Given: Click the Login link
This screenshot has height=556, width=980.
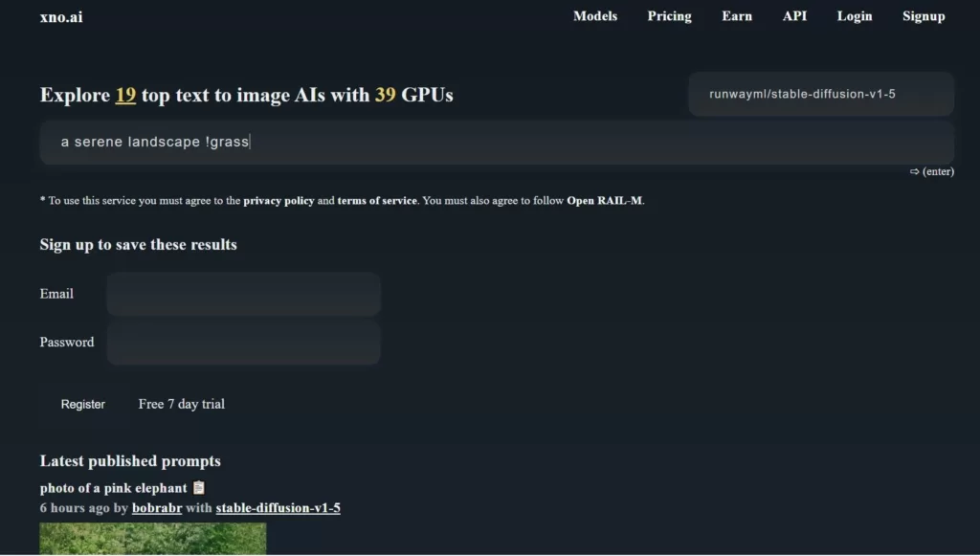Looking at the screenshot, I should coord(854,16).
